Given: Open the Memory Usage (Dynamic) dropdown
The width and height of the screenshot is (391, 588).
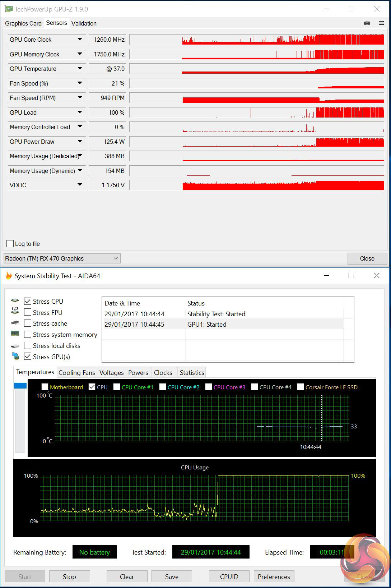Looking at the screenshot, I should click(80, 170).
